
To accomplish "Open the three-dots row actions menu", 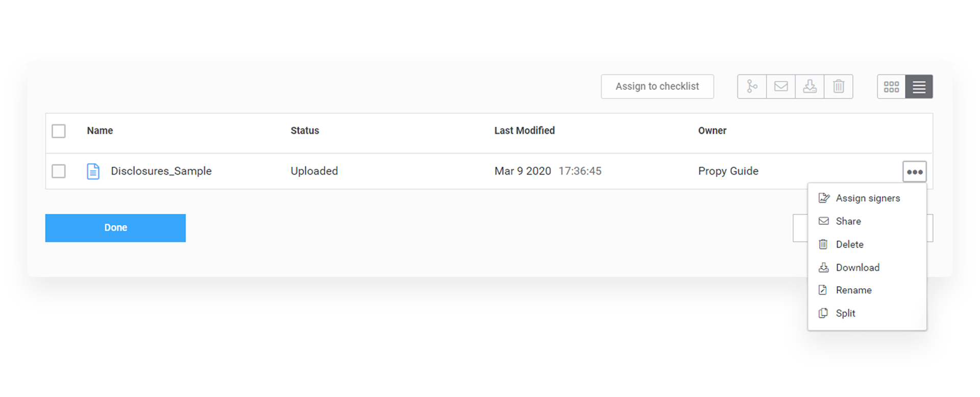I will click(x=915, y=172).
